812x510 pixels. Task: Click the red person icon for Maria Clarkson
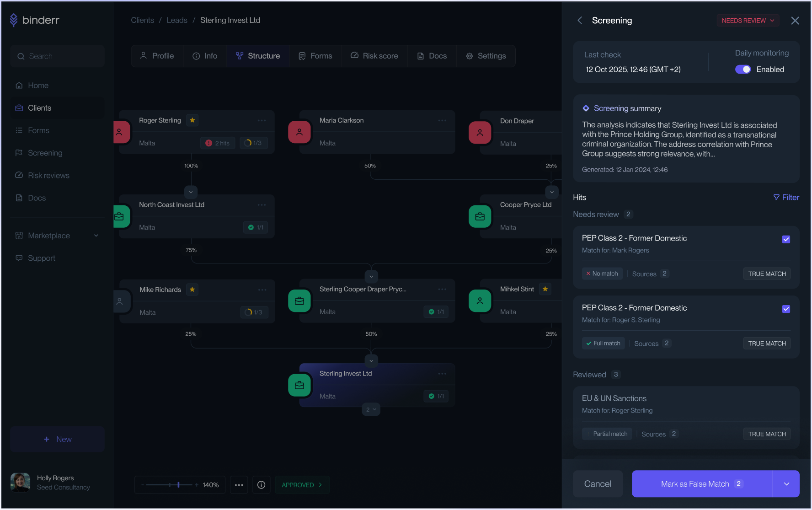(299, 132)
